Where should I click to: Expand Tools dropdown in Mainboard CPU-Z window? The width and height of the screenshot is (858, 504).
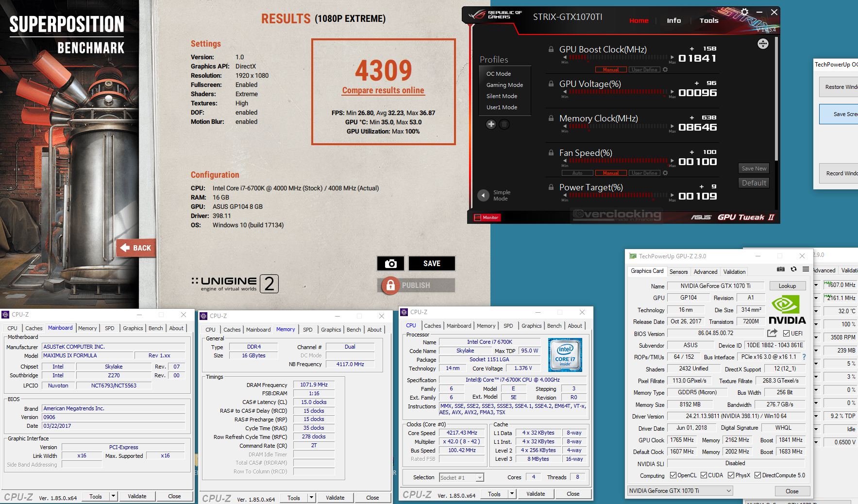(114, 496)
